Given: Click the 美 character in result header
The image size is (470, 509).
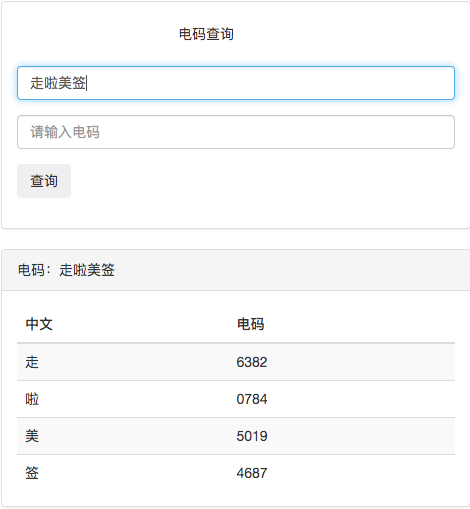Looking at the screenshot, I should pos(94,270).
